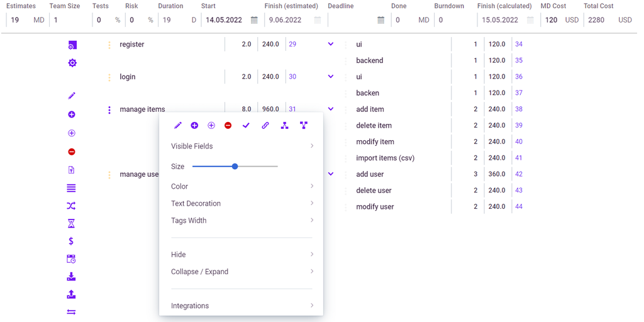Screen dimensions: 644x322
Task: Click outlined plus icon in left sidebar
Action: [72, 133]
